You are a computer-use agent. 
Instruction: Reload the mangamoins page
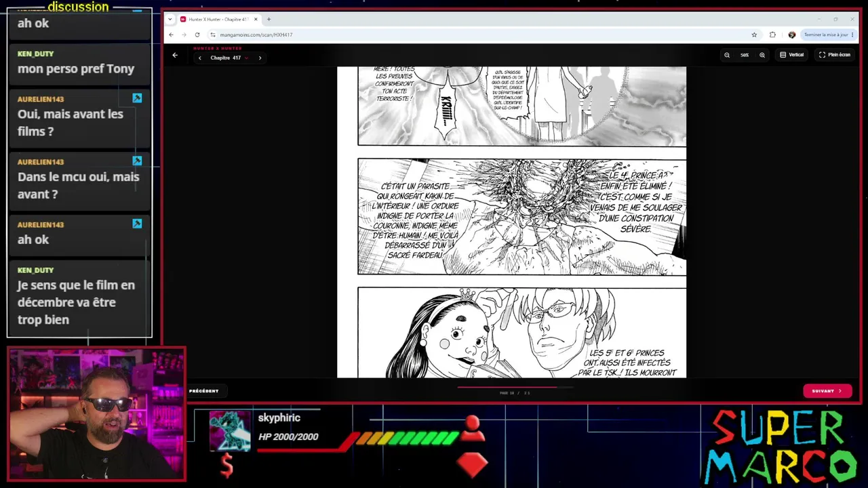pos(197,35)
